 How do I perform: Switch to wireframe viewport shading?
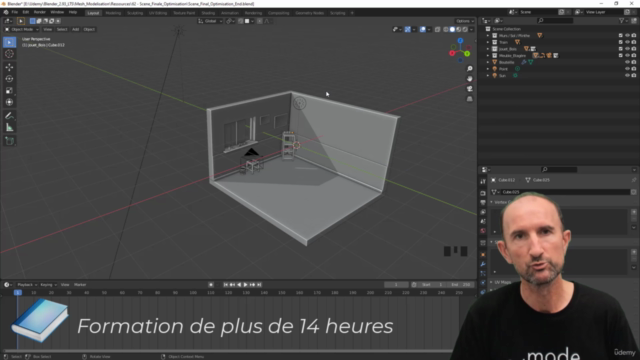[446, 29]
